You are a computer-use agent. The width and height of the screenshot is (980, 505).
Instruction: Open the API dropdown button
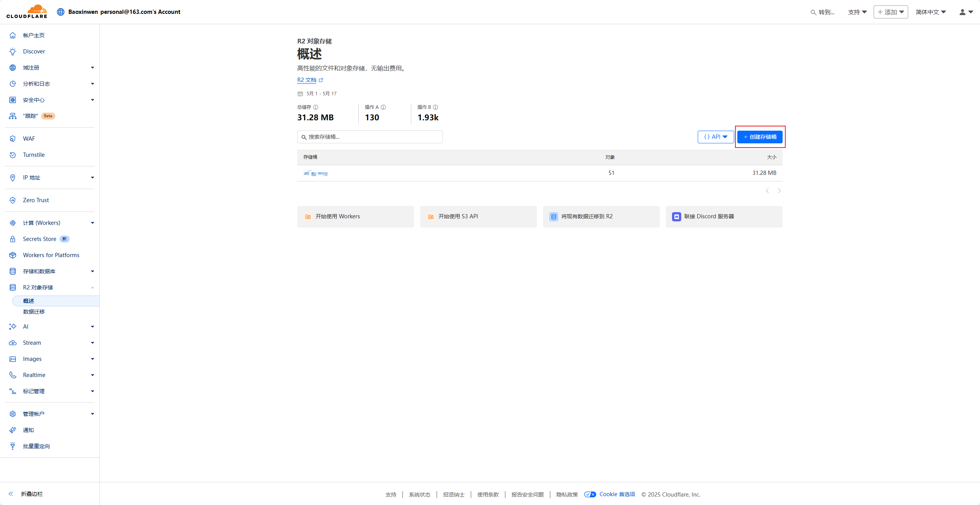coord(716,137)
